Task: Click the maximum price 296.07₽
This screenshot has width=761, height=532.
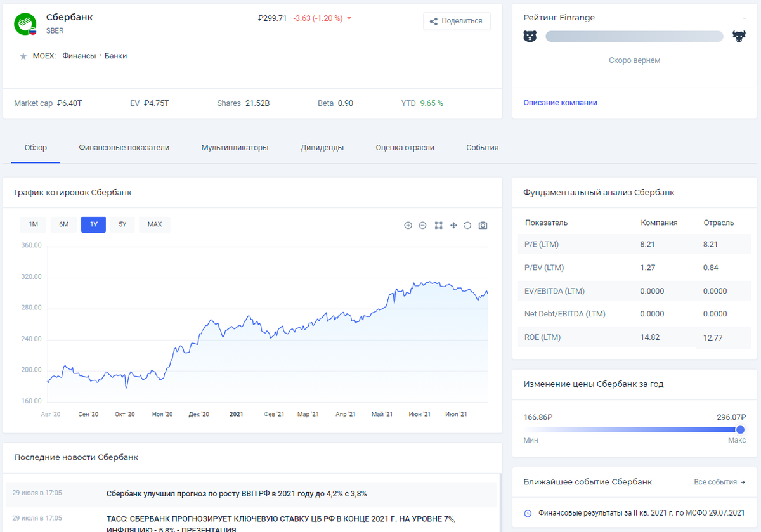Action: tap(731, 417)
